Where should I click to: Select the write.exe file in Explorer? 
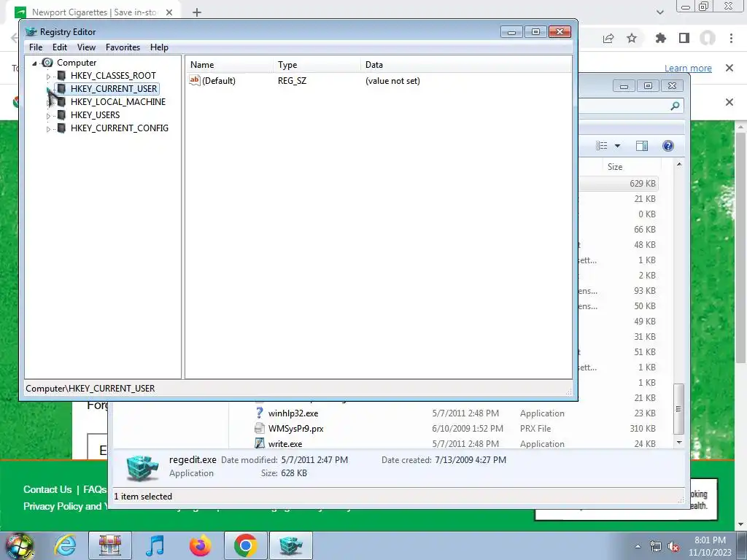[285, 444]
